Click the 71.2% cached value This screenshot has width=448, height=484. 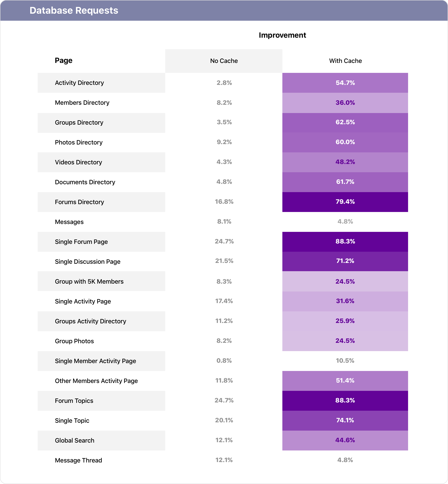pyautogui.click(x=345, y=261)
